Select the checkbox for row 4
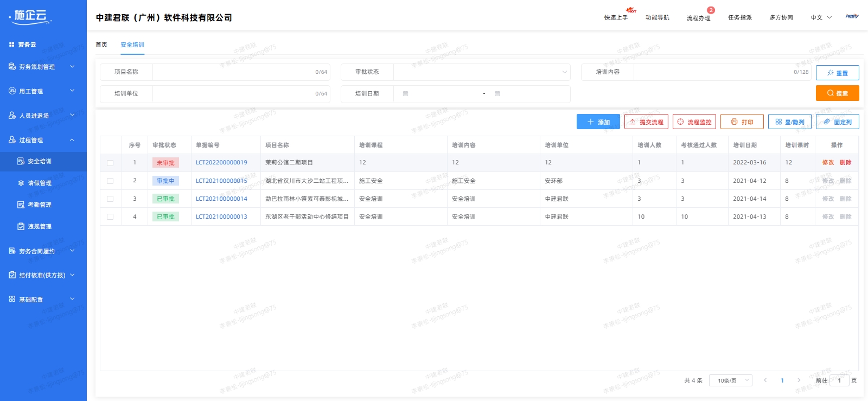868x401 pixels. [110, 217]
